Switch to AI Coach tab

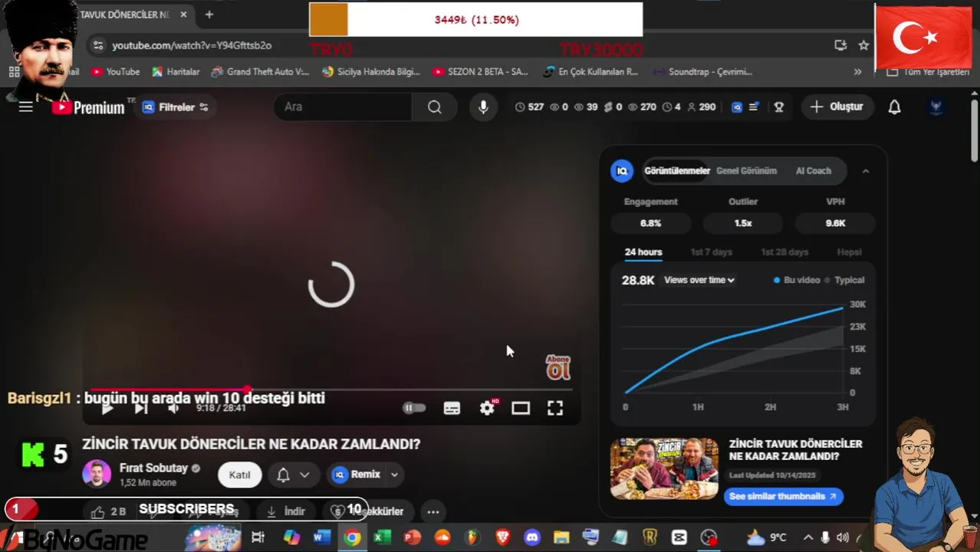(x=813, y=171)
